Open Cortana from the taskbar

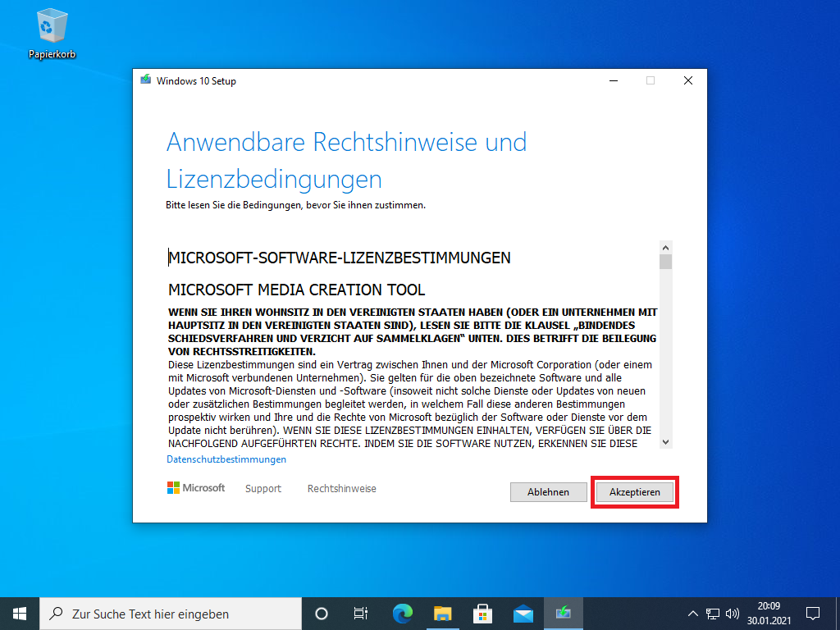click(x=322, y=614)
